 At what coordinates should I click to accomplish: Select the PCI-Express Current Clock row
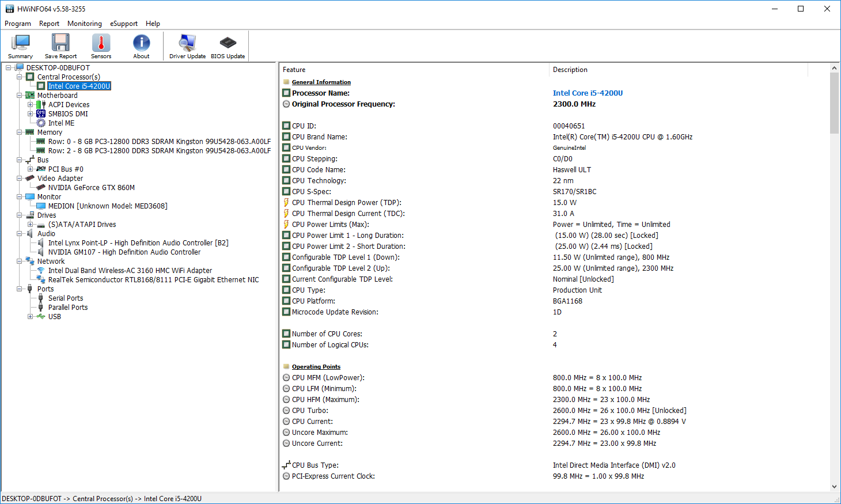pos(554,476)
